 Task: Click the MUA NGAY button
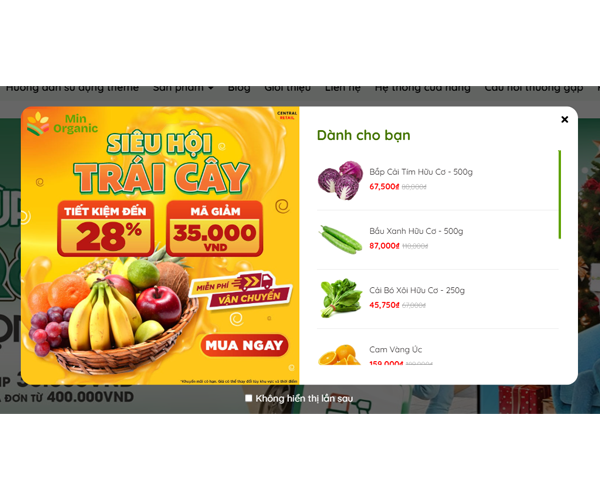(244, 345)
